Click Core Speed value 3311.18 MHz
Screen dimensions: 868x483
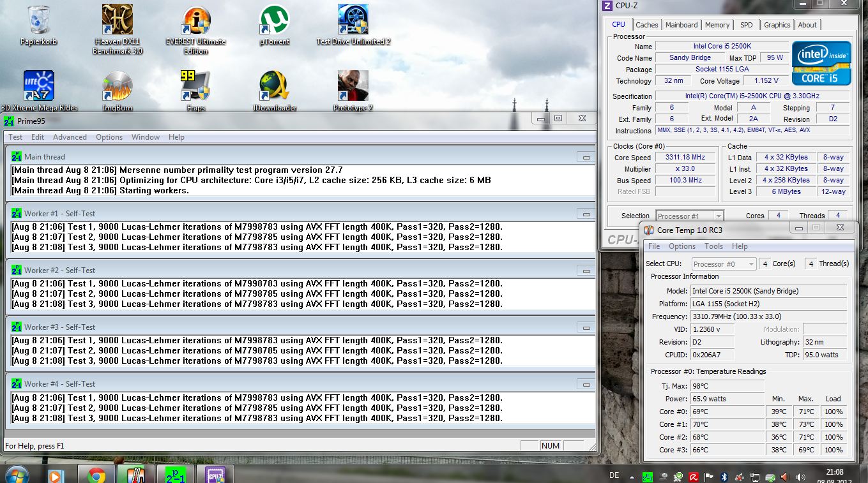(x=685, y=158)
